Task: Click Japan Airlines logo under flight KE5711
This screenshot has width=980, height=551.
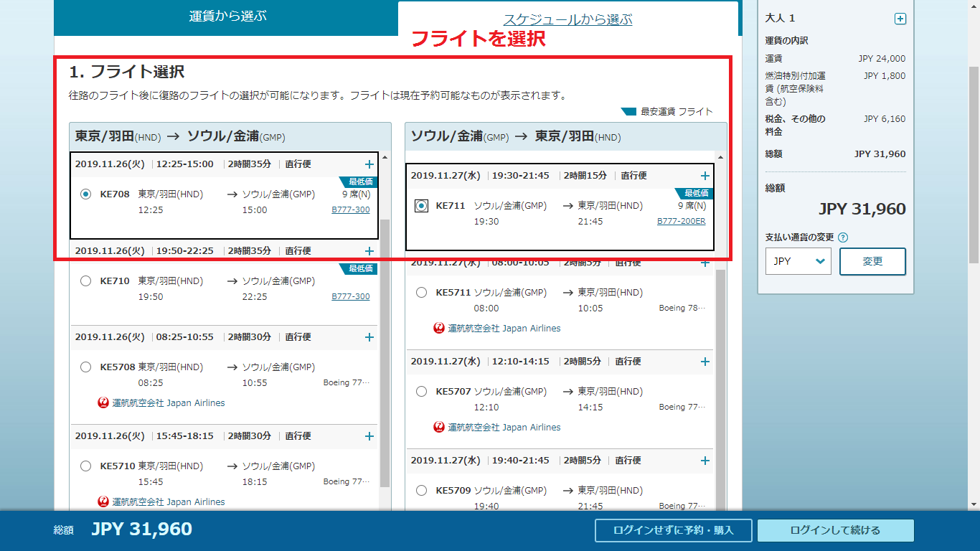Action: coord(439,328)
